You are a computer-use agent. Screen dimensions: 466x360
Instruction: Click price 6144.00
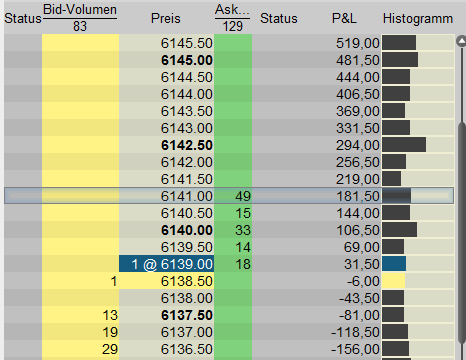(186, 94)
